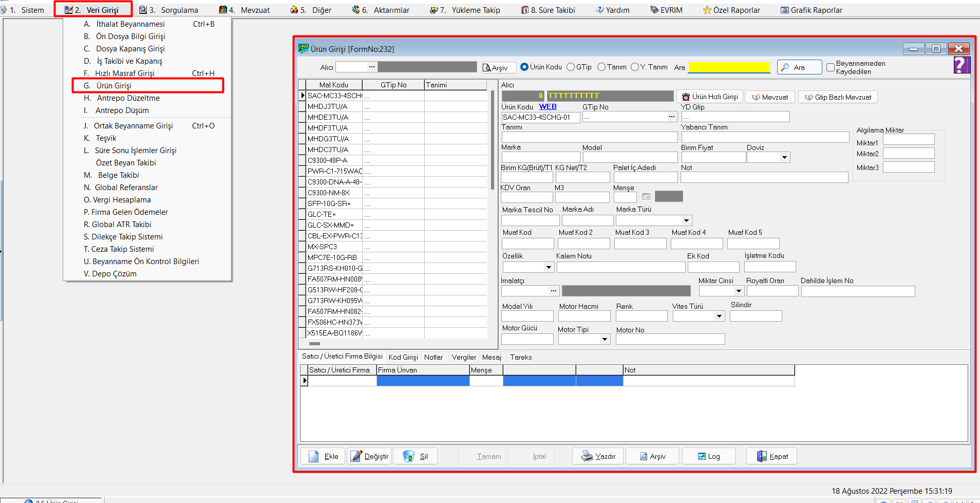
Task: Click the yellow Ara search field
Action: pos(729,67)
